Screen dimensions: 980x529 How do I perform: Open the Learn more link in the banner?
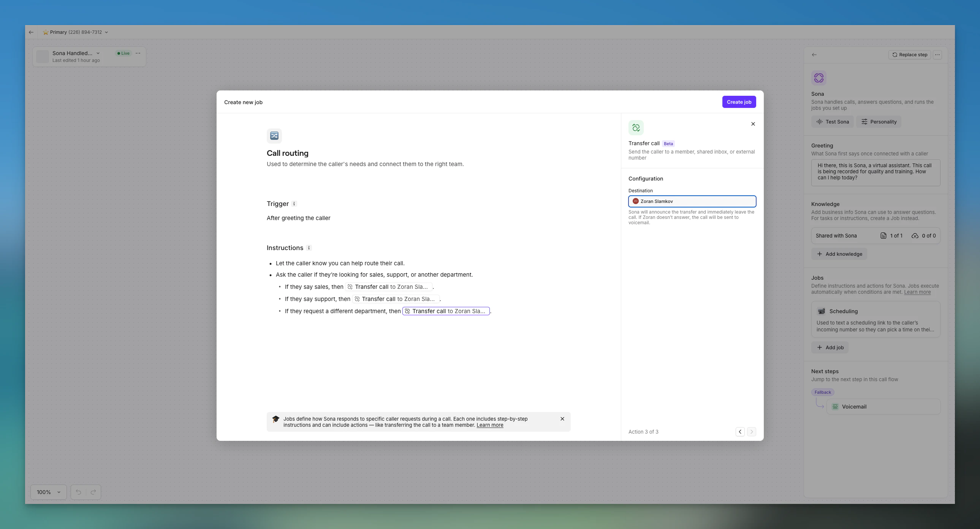489,425
